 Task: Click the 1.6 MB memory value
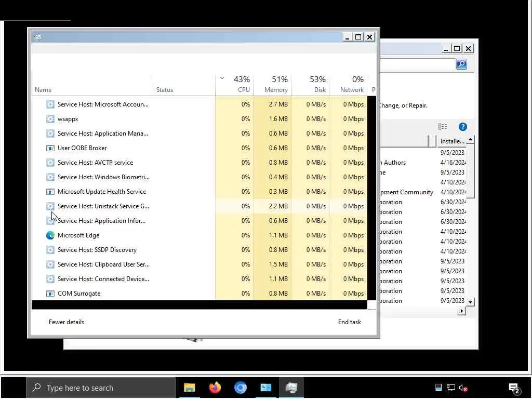(278, 119)
